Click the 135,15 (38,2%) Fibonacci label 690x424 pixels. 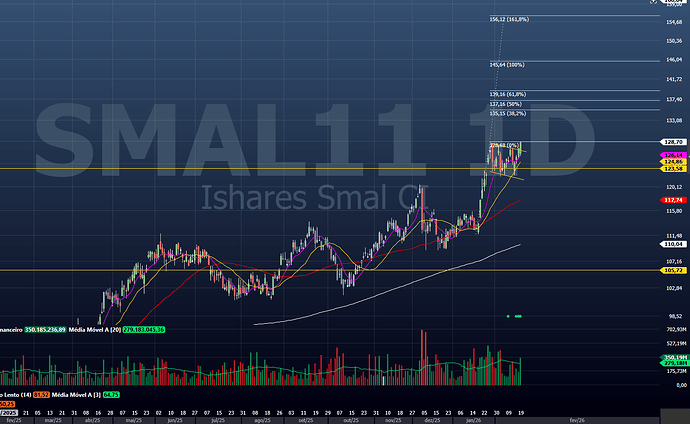pyautogui.click(x=507, y=113)
